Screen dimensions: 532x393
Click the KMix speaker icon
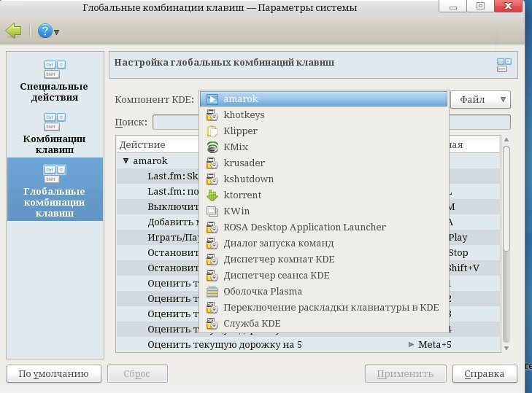212,147
